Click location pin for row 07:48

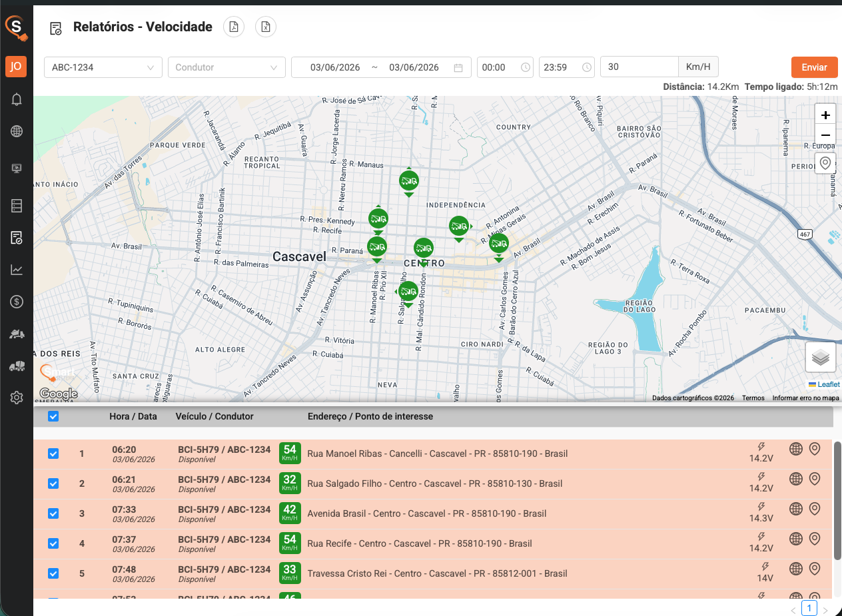[814, 569]
